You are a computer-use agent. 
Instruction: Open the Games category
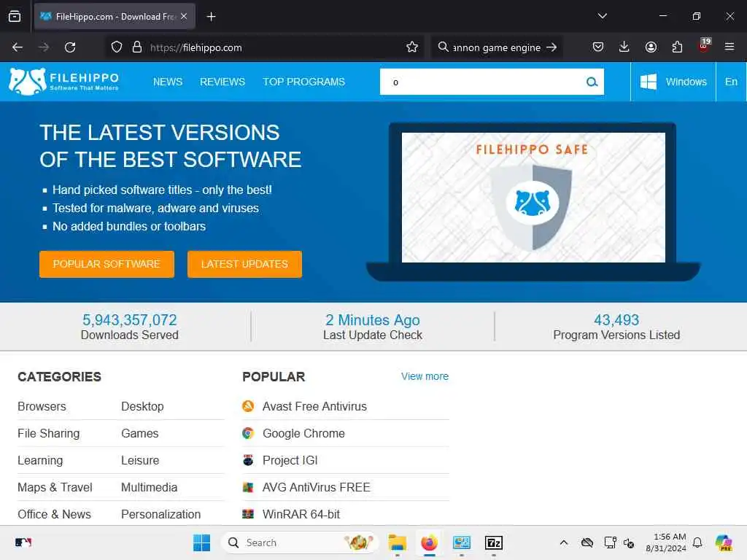[x=139, y=433]
